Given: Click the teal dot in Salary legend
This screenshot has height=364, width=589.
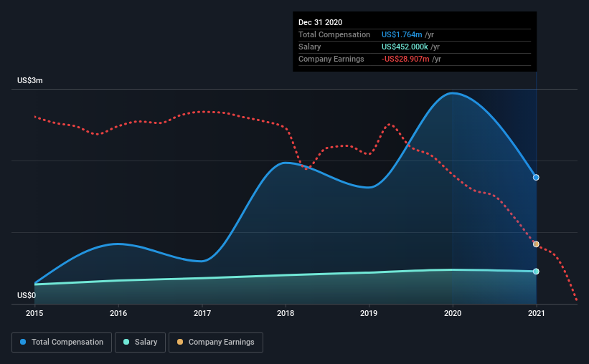Looking at the screenshot, I should [x=126, y=342].
